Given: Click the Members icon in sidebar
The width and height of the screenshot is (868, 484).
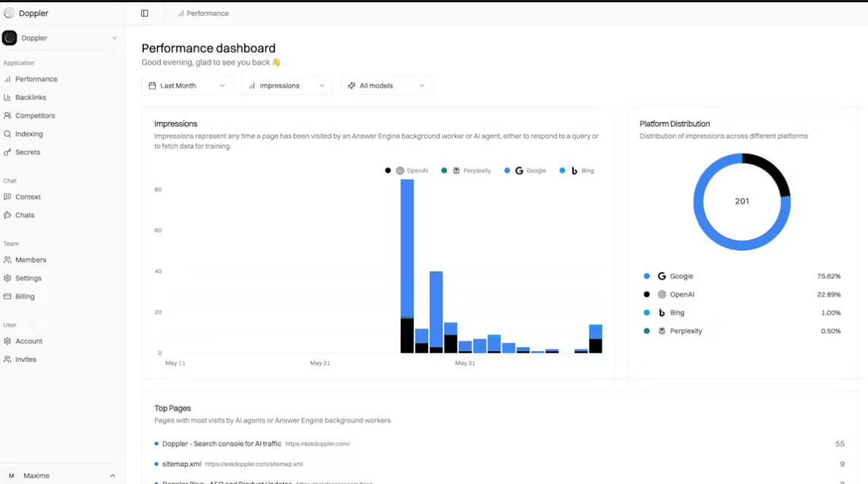Looking at the screenshot, I should click(7, 259).
